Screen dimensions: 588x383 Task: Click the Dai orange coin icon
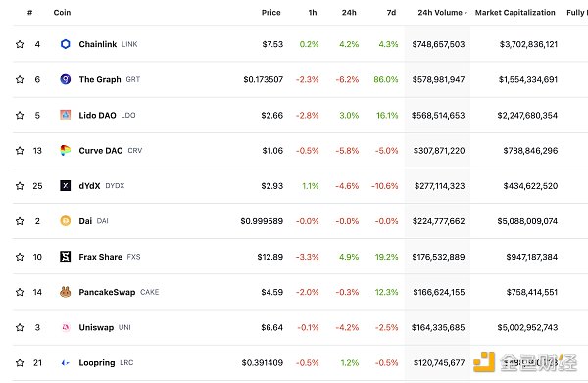[66, 221]
